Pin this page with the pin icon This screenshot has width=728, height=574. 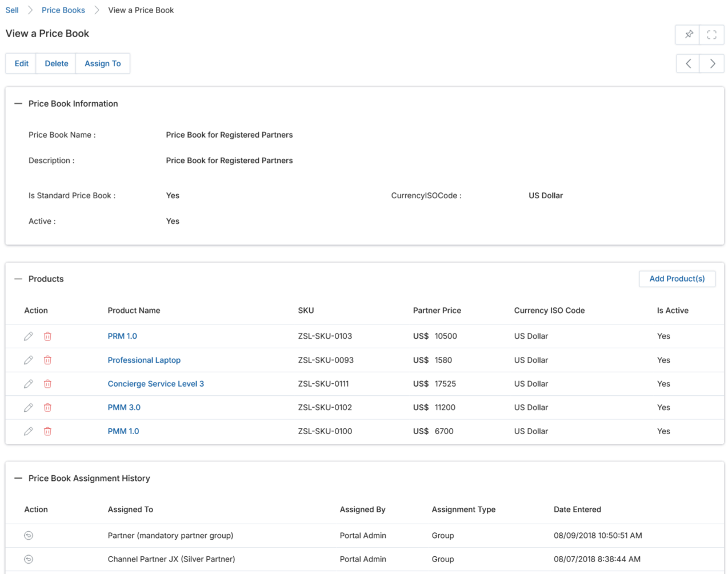pos(689,34)
